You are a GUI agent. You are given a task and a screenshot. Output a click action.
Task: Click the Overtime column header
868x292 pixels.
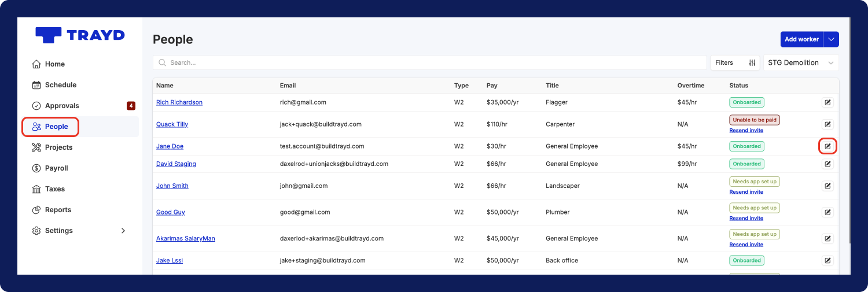(x=691, y=86)
